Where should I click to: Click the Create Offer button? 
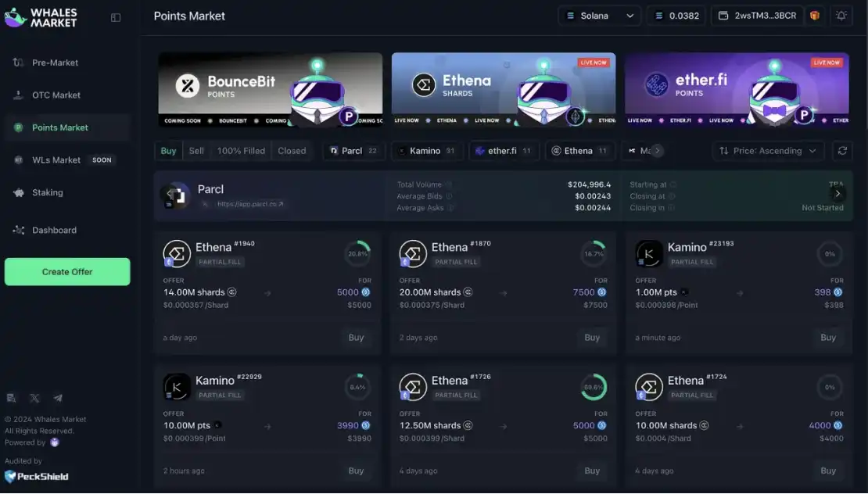[67, 272]
